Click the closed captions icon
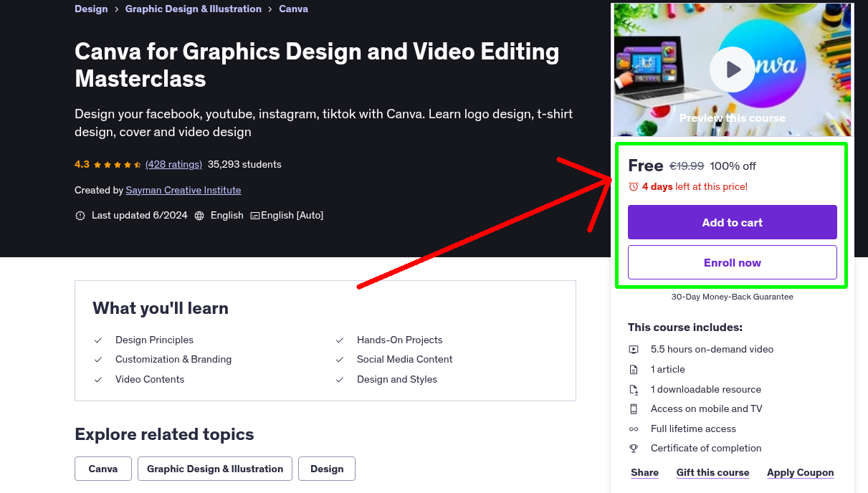The width and height of the screenshot is (868, 493). click(x=255, y=216)
